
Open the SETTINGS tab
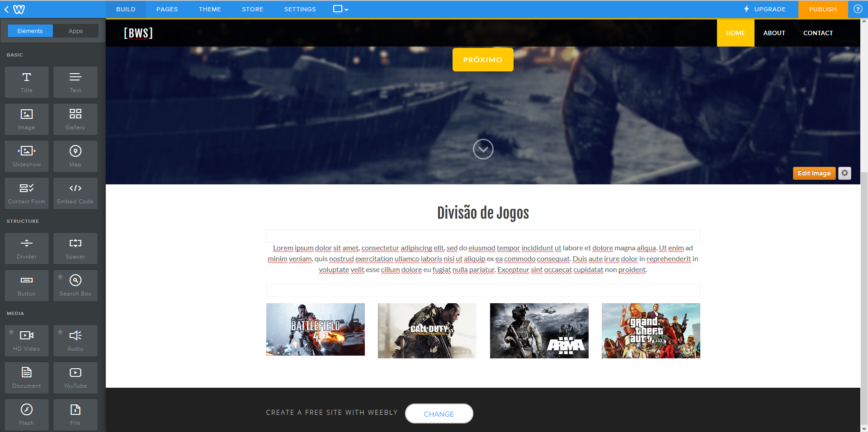[300, 9]
